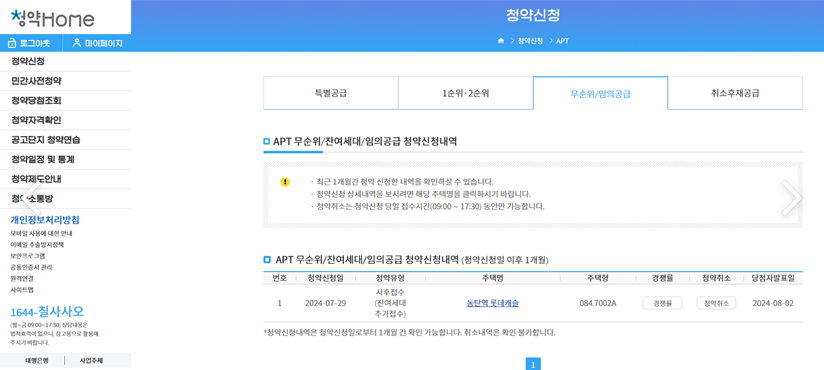Click the 청약신청일 value 2024-07-29
The width and height of the screenshot is (824, 370).
[325, 303]
